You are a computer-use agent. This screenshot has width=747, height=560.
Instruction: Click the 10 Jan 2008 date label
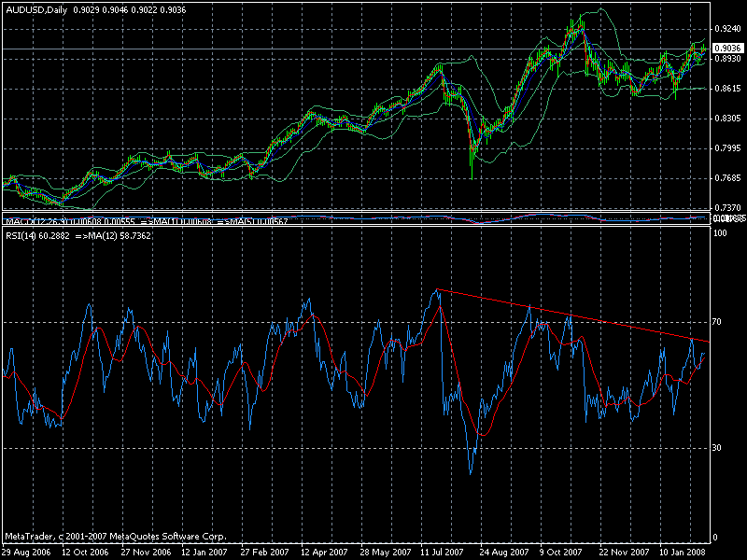[683, 553]
